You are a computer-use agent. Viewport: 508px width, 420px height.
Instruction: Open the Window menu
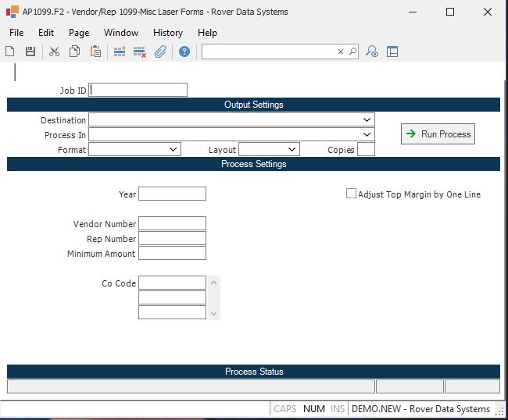(x=121, y=33)
